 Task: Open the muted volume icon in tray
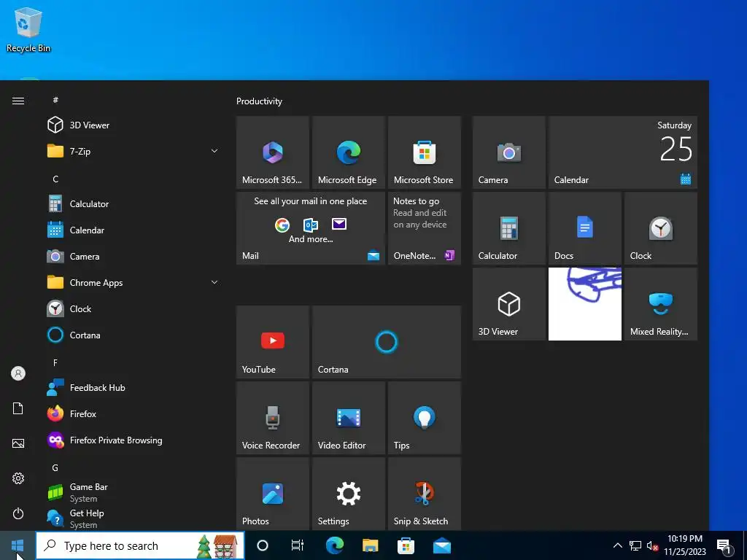(652, 545)
